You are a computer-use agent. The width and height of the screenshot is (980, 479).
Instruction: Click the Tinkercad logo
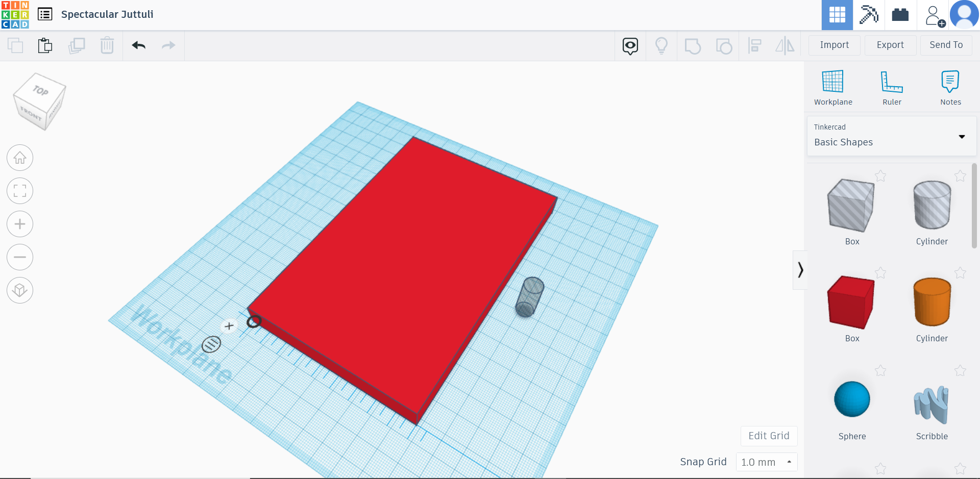[15, 14]
